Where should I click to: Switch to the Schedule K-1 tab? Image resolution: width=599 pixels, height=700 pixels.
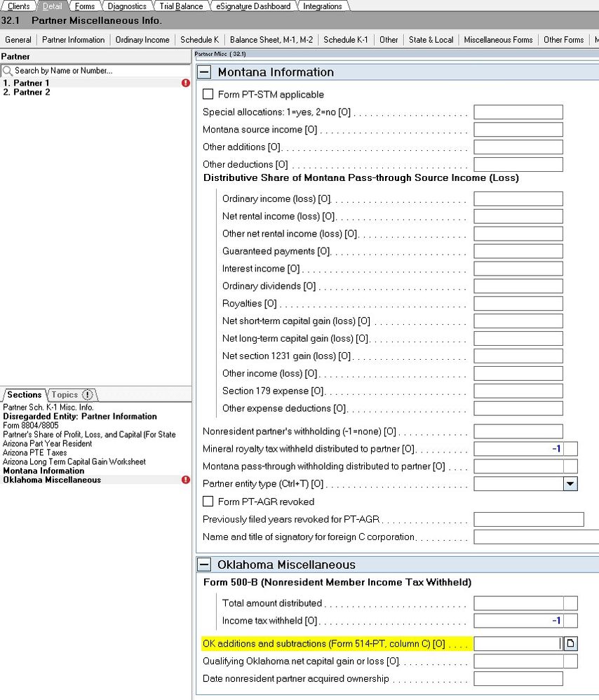[345, 40]
